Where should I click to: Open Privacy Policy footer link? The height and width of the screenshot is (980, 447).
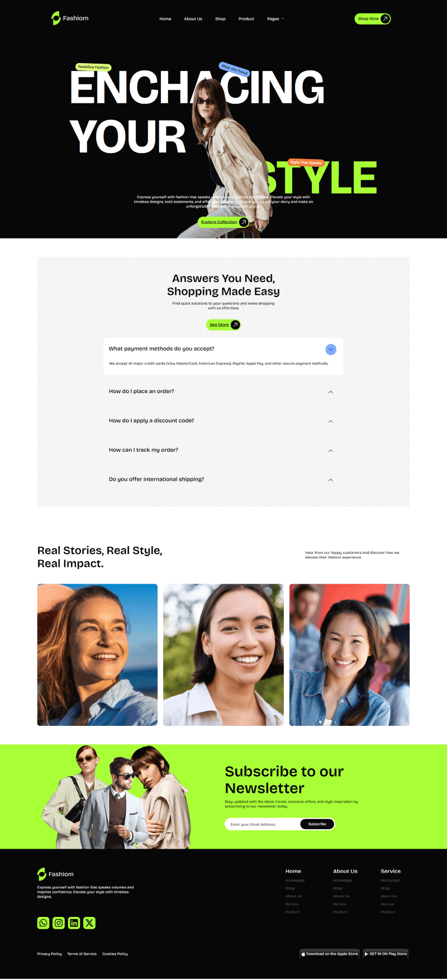click(50, 954)
